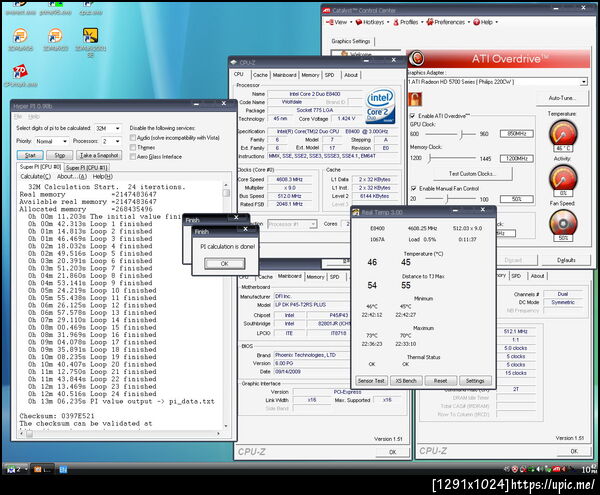Click the Test Custom Clocks button
600x495 pixels.
tap(474, 173)
